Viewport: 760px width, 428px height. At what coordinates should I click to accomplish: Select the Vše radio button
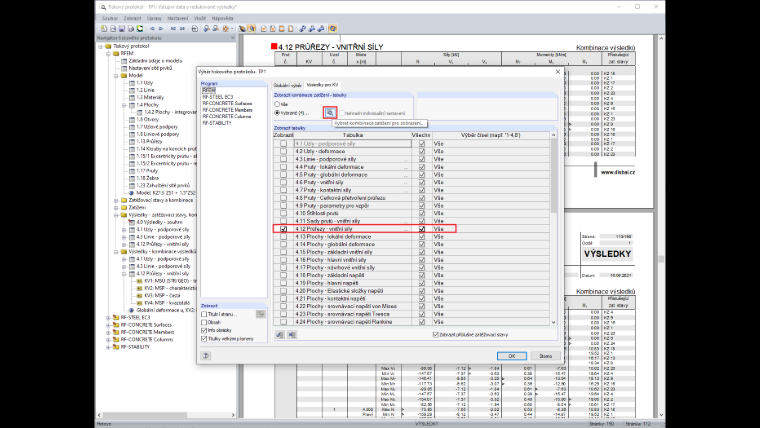coord(277,104)
